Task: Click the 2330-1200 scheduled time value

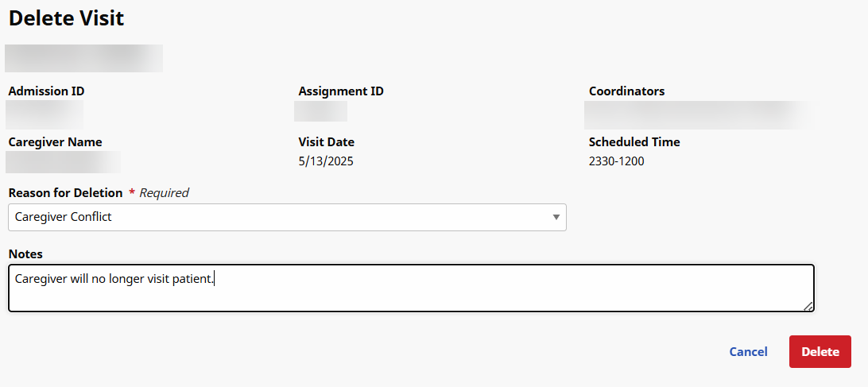Action: [x=616, y=161]
